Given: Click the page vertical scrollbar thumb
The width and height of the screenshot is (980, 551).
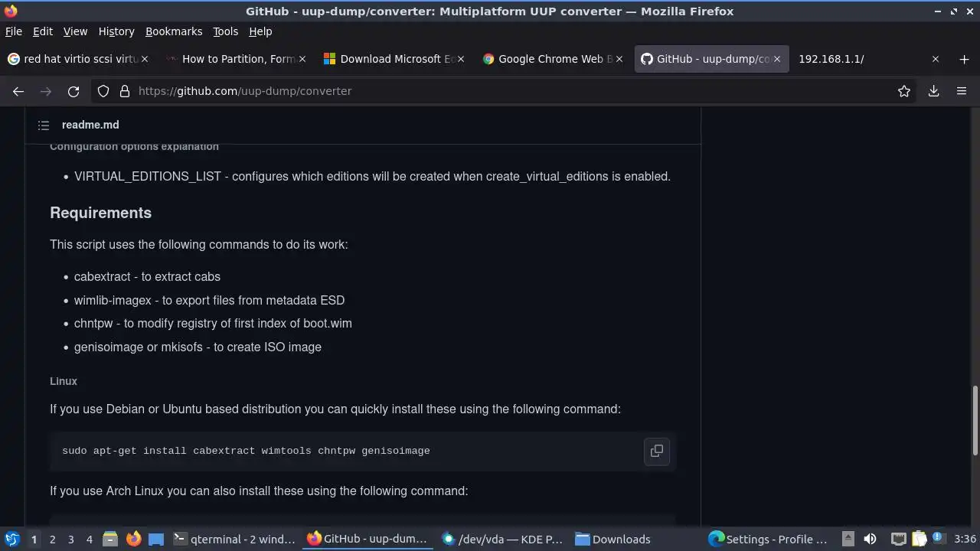Looking at the screenshot, I should coord(975,420).
